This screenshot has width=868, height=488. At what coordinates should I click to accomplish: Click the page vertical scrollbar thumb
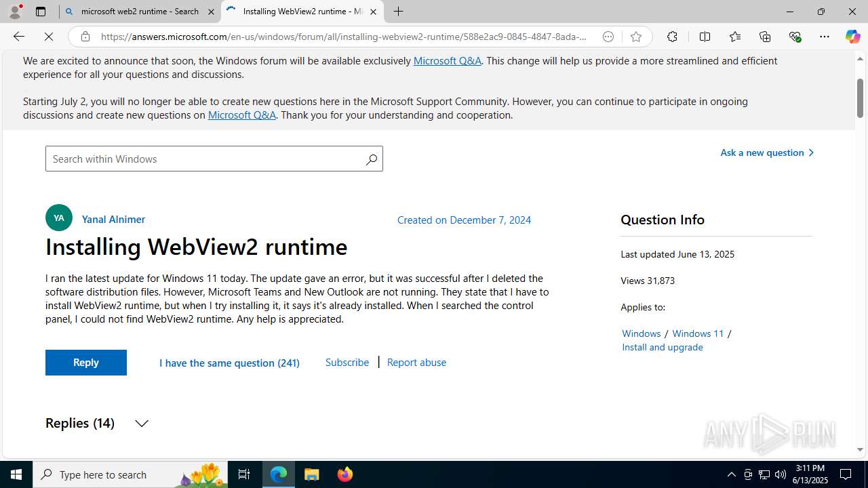click(x=860, y=98)
